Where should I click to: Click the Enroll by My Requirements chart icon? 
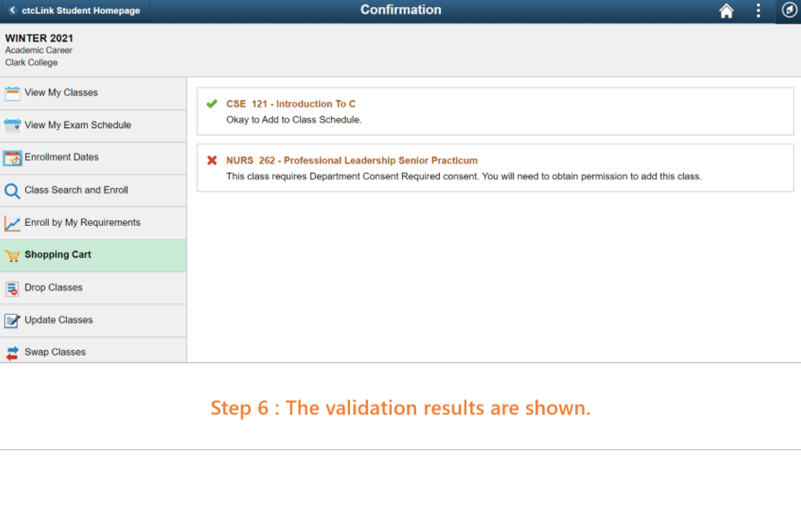(x=12, y=223)
